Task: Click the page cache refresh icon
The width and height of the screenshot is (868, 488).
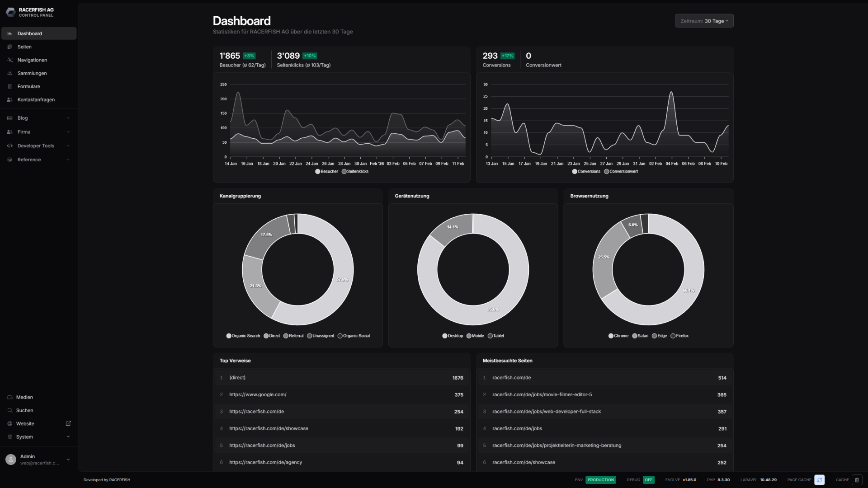Action: click(819, 480)
